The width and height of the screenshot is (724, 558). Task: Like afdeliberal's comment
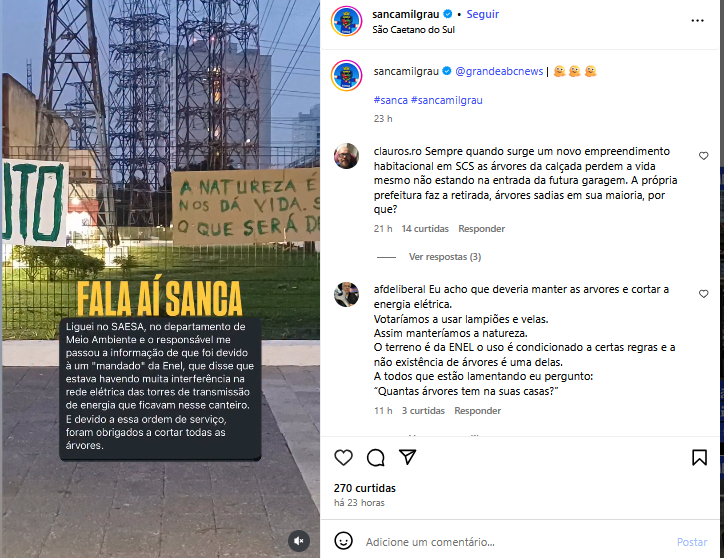(x=703, y=294)
